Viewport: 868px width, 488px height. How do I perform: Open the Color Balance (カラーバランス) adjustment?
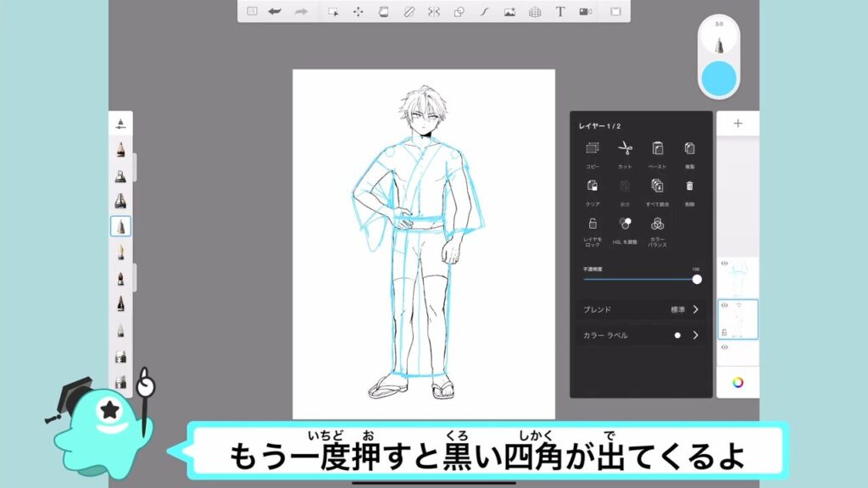[657, 225]
